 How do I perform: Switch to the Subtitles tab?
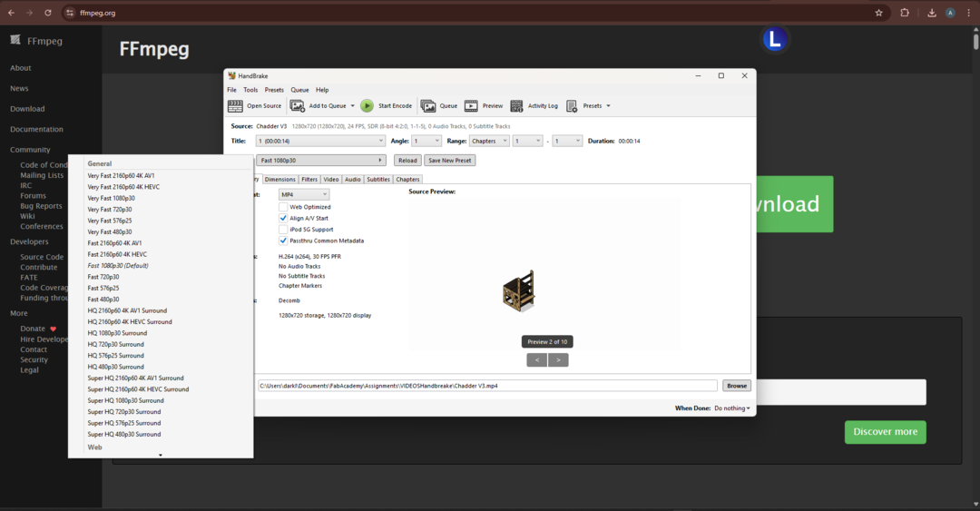(x=378, y=180)
